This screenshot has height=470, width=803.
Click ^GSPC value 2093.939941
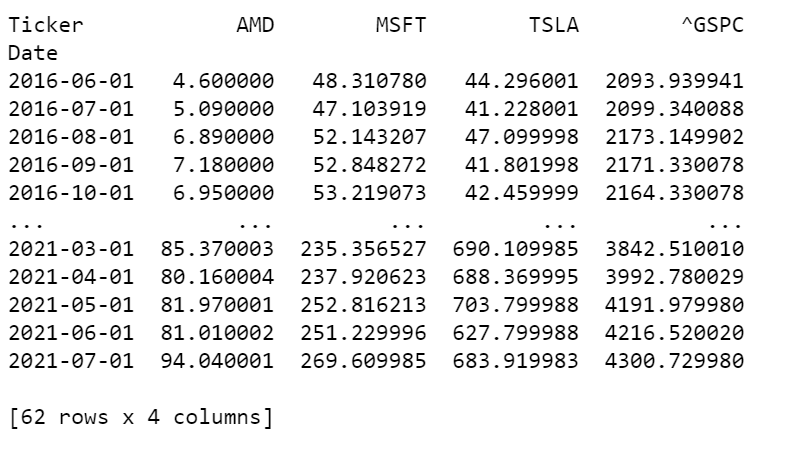[674, 81]
